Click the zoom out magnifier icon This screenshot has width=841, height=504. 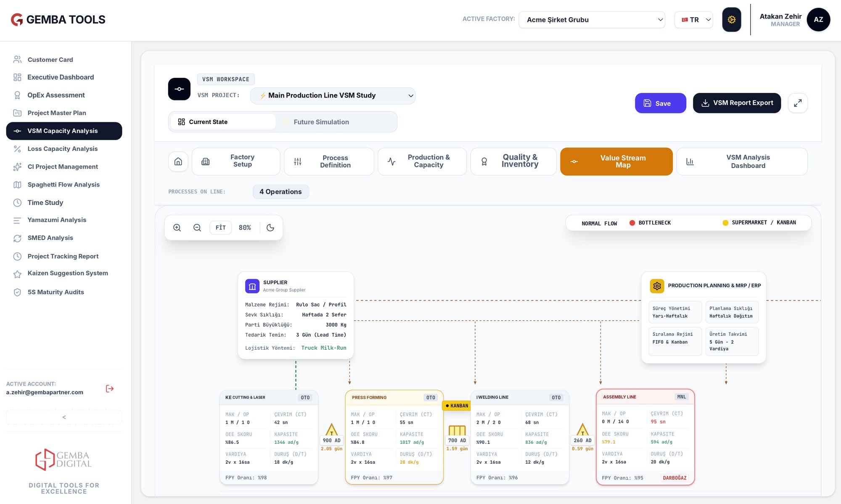[197, 227]
